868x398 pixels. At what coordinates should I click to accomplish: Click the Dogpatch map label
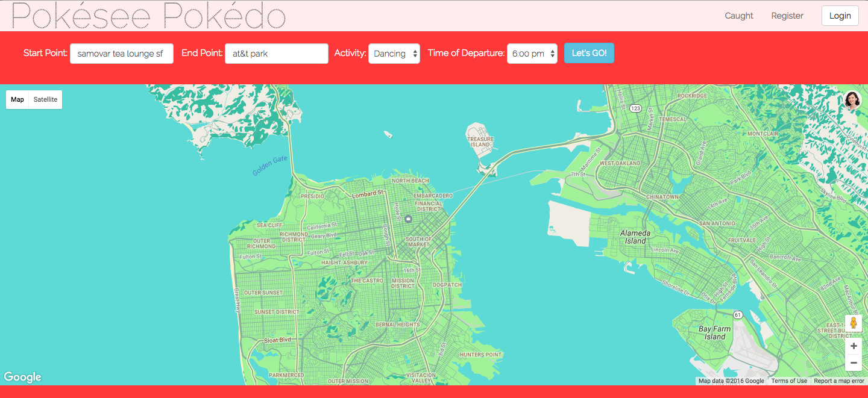tap(447, 285)
